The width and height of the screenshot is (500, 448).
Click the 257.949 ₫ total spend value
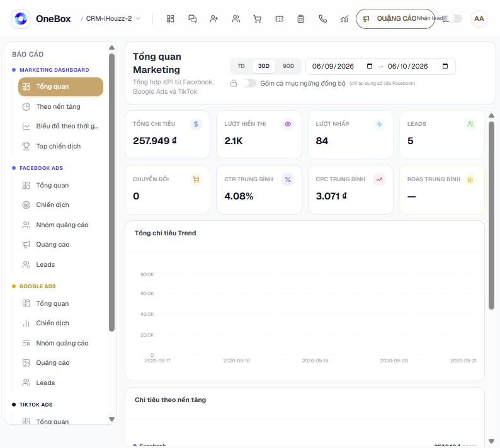[155, 140]
